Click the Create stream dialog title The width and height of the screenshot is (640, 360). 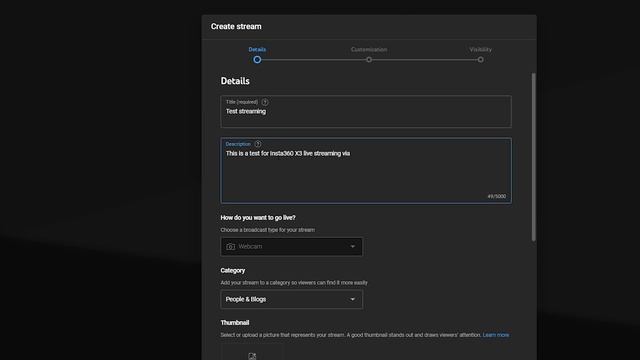pos(236,27)
